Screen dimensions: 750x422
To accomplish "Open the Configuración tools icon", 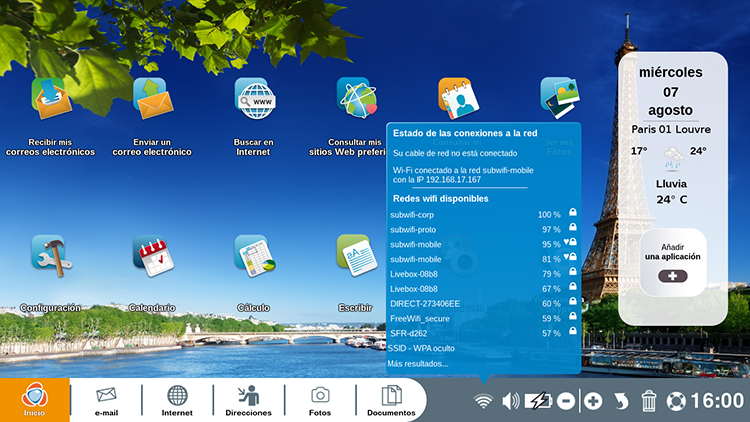I will tap(49, 257).
